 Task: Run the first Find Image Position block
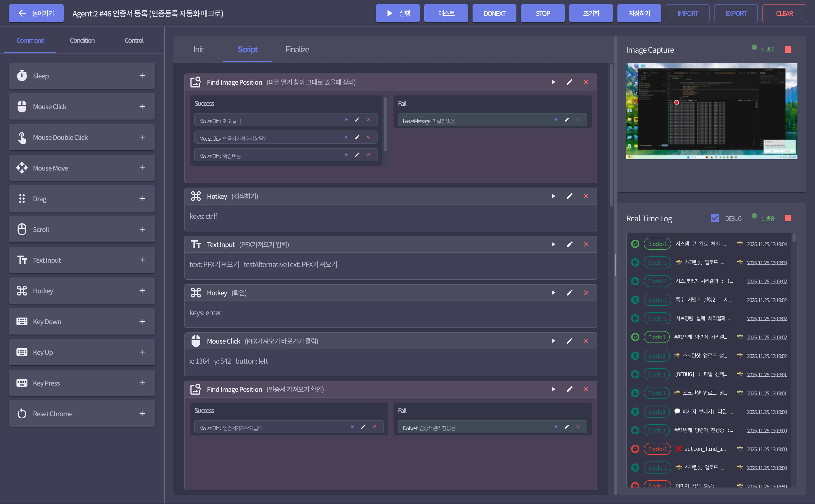point(553,82)
